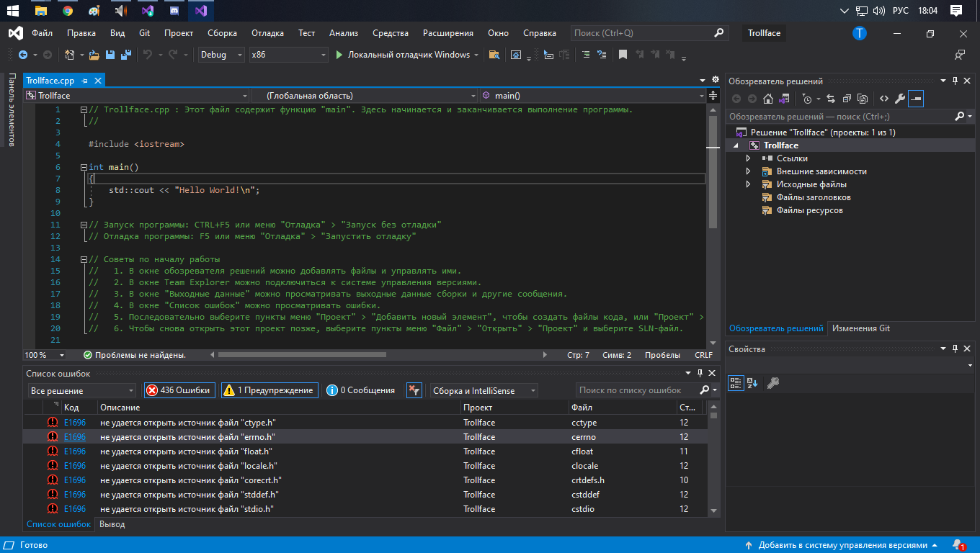Viewport: 980px width, 553px height.
Task: Select the Файлы заголовков folder
Action: tap(814, 197)
